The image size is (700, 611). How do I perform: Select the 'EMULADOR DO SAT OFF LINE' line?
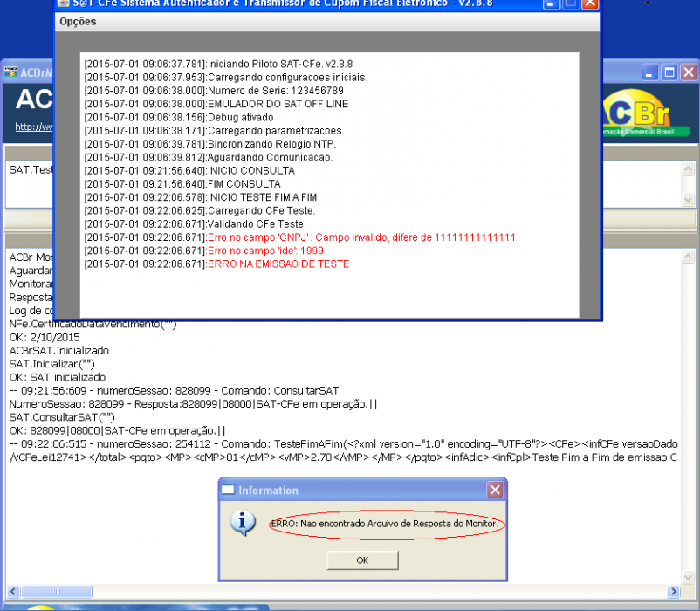pos(216,104)
